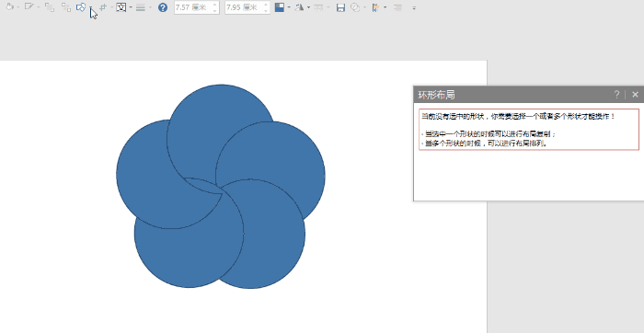
Task: Click the 当选中一个形状的时候 hint line
Action: 489,134
